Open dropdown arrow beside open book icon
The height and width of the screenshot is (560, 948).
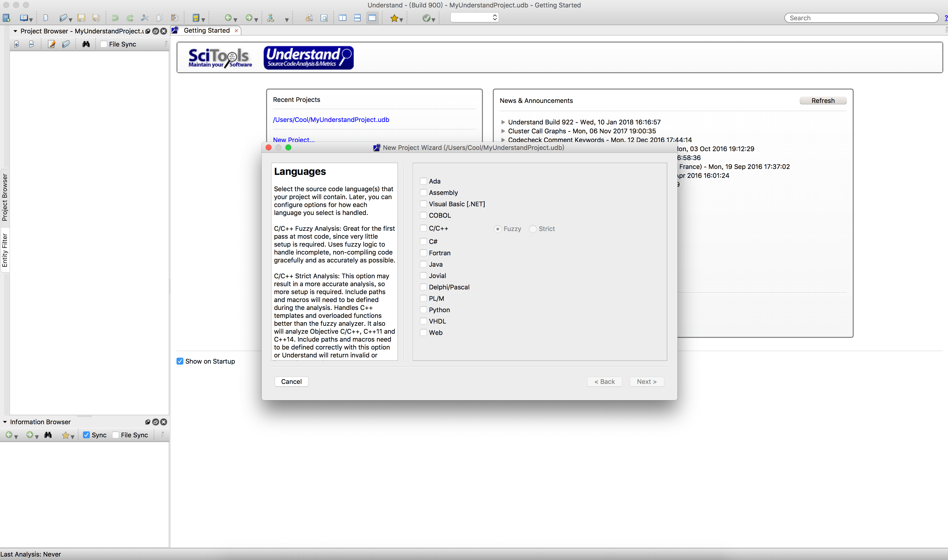click(31, 20)
